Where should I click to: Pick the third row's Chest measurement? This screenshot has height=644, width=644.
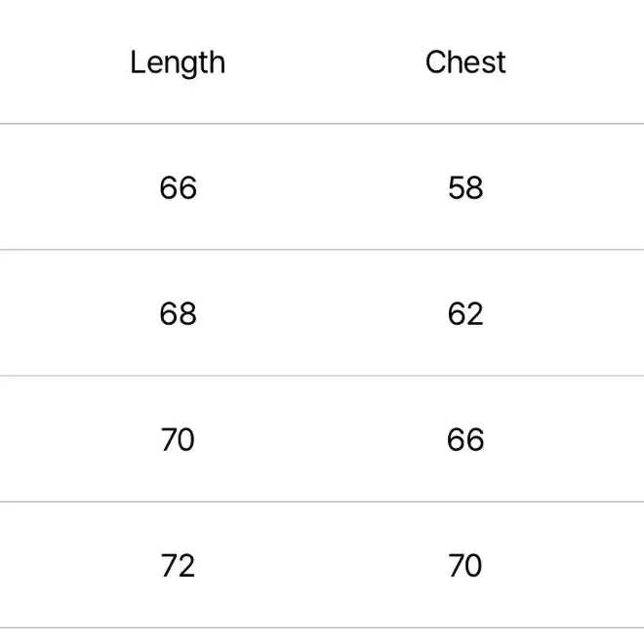pos(465,439)
